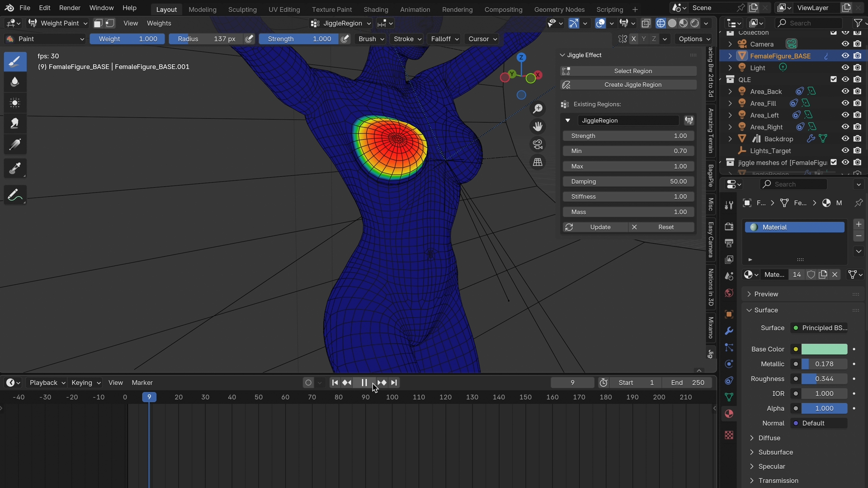
Task: Click the Base Color swatch
Action: click(824, 349)
